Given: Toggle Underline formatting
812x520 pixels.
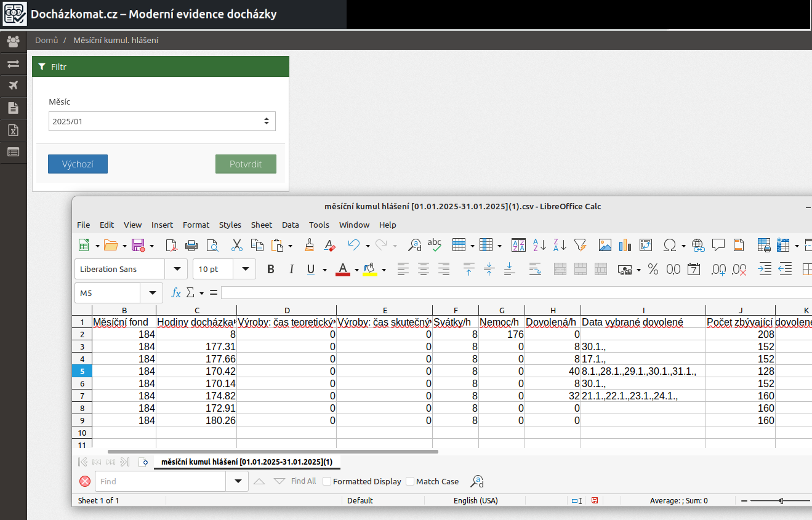Looking at the screenshot, I should (310, 269).
